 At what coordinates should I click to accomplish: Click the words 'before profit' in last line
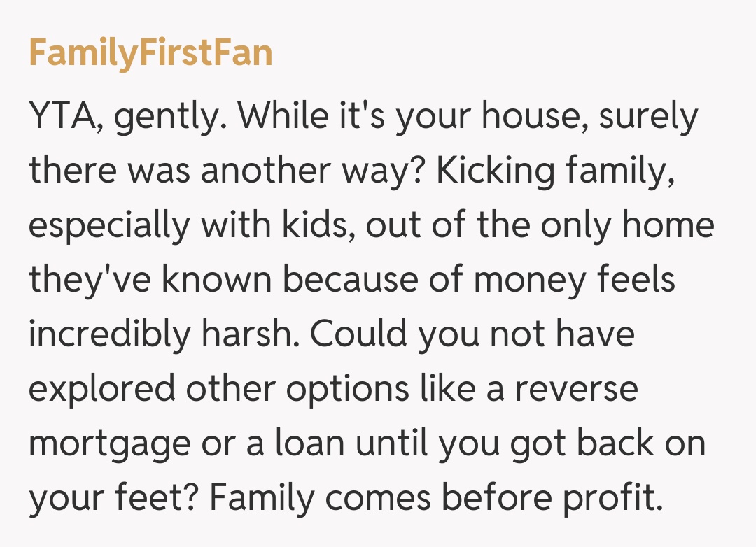(540, 499)
